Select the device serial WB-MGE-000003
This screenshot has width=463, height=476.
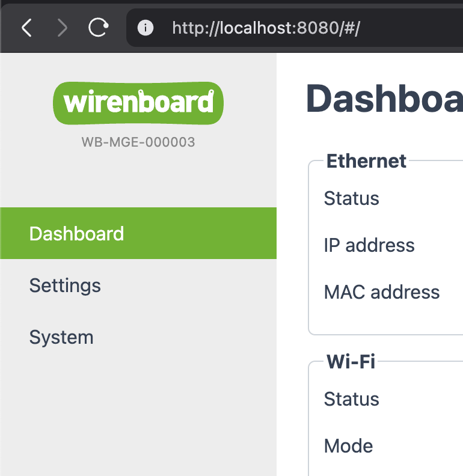click(x=138, y=142)
